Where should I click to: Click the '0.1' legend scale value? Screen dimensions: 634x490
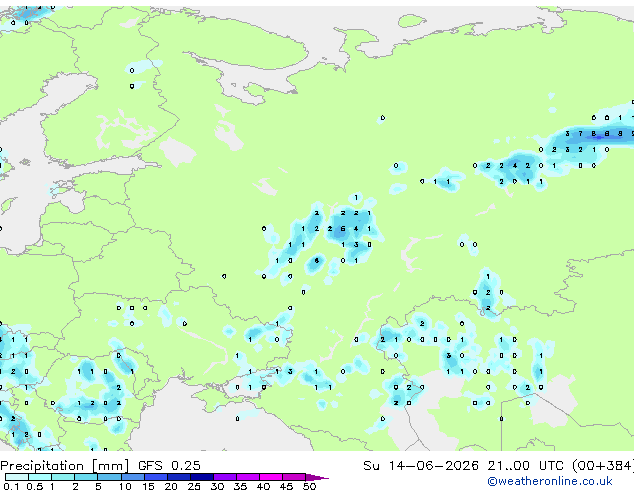pyautogui.click(x=11, y=486)
